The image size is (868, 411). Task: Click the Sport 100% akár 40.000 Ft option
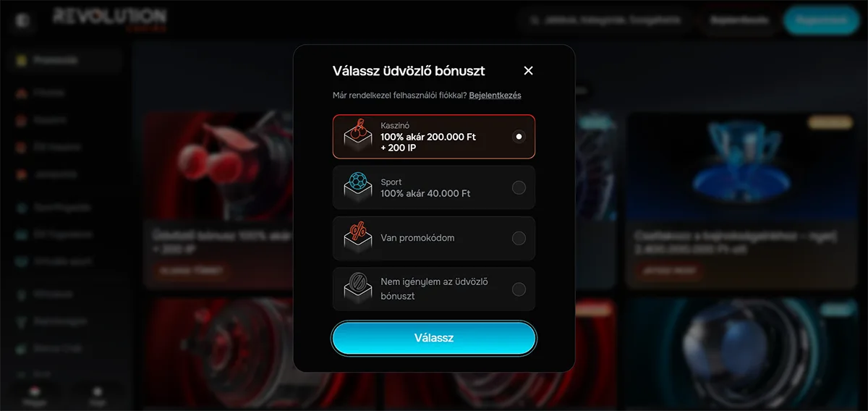(x=434, y=187)
